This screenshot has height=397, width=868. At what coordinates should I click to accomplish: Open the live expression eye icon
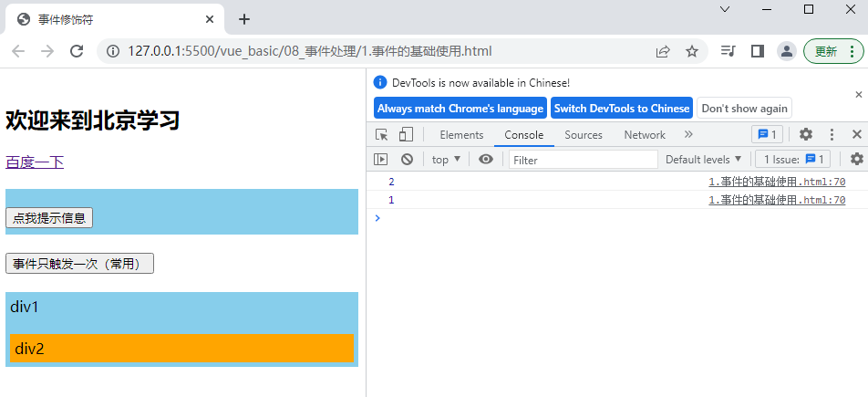tap(486, 160)
